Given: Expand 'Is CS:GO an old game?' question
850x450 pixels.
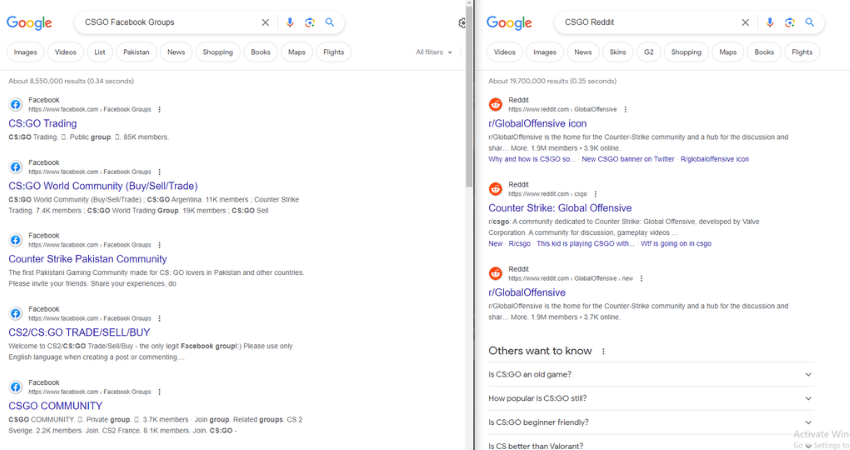Looking at the screenshot, I should pos(651,375).
